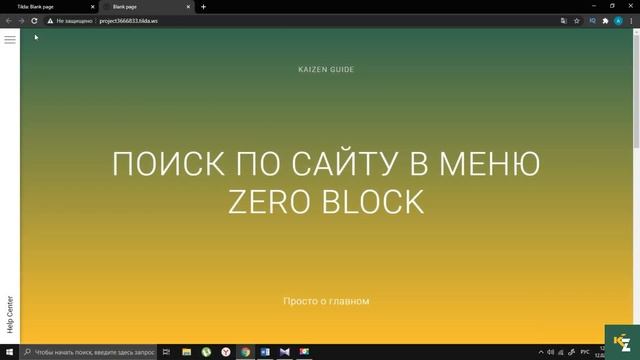The image size is (640, 360).
Task: Close the active Blank page tab
Action: pos(188,7)
